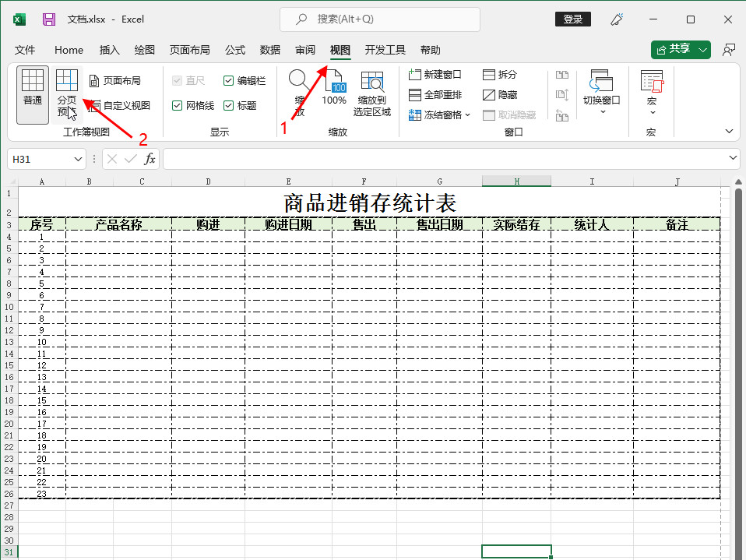Toggle the 网格线 gridlines checkbox

177,106
